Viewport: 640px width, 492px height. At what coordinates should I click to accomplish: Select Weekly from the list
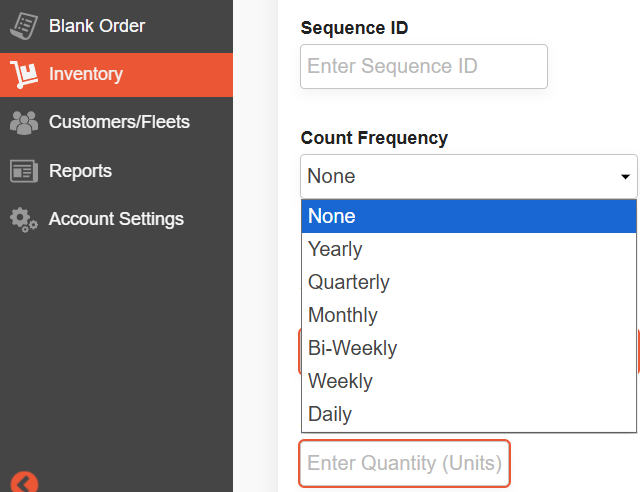point(469,381)
